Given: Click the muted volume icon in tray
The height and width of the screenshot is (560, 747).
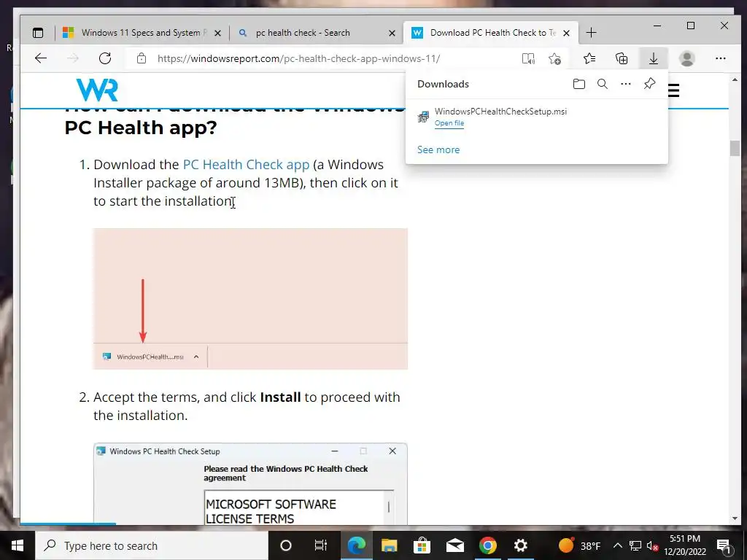Looking at the screenshot, I should click(x=653, y=546).
